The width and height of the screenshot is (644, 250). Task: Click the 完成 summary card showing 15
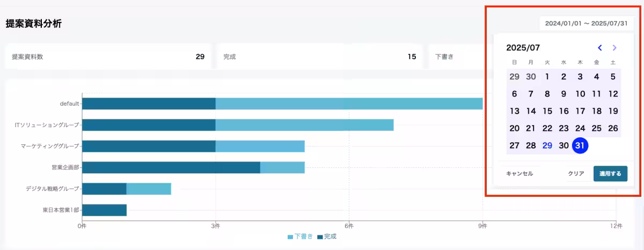(x=319, y=56)
